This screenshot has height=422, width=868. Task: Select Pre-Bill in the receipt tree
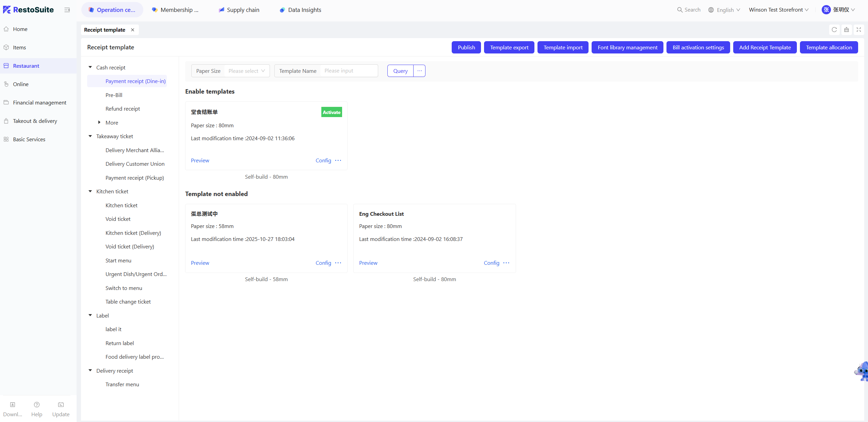(114, 95)
